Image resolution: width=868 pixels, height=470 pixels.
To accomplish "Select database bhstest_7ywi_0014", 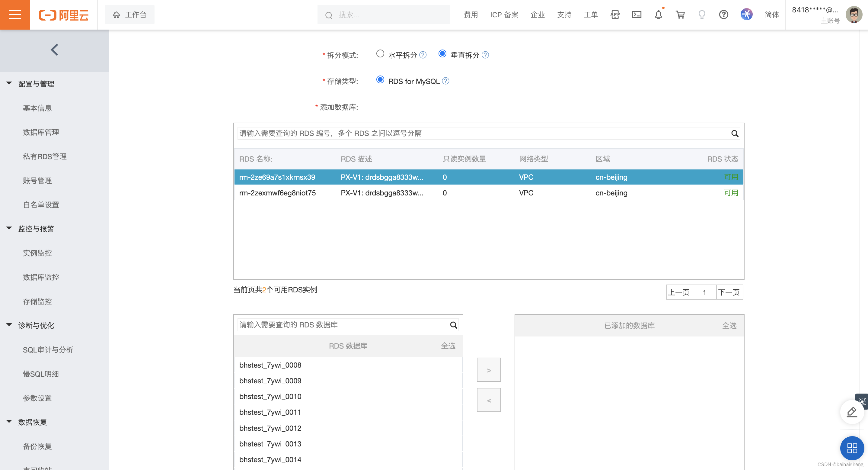I will (348, 459).
